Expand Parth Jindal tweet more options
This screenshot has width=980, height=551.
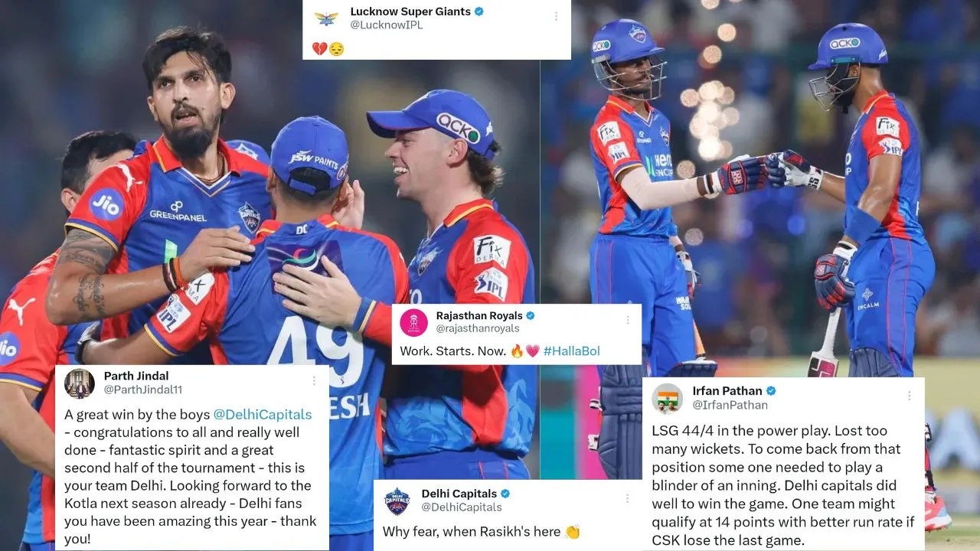point(314,380)
